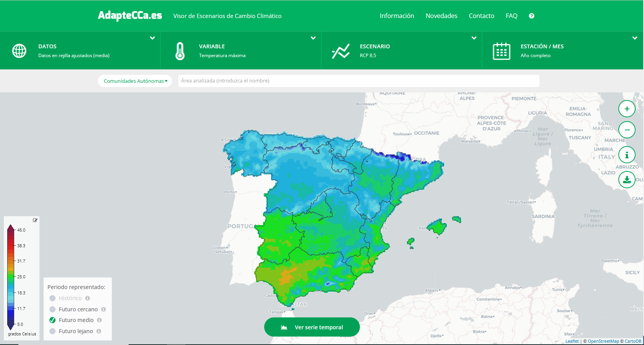Click the chart icon in Ver serie temporal
Screen dimensions: 644x345
point(284,327)
